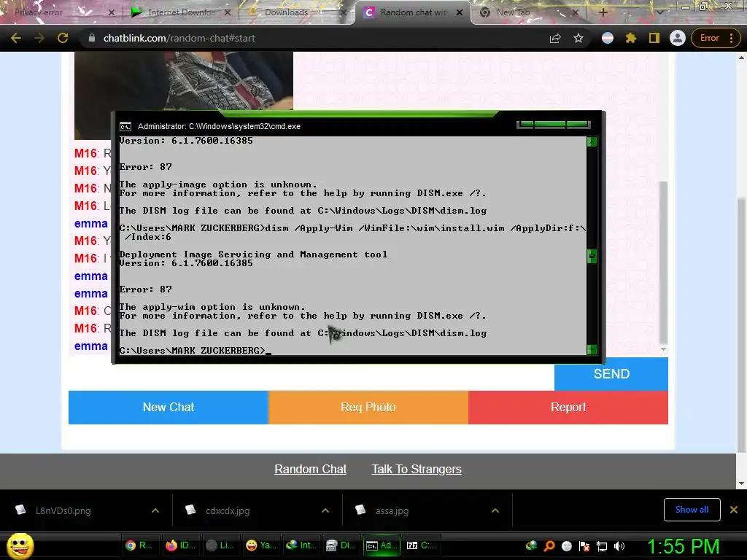
Task: Switch to the 7-Zip taskbar button
Action: [421, 545]
